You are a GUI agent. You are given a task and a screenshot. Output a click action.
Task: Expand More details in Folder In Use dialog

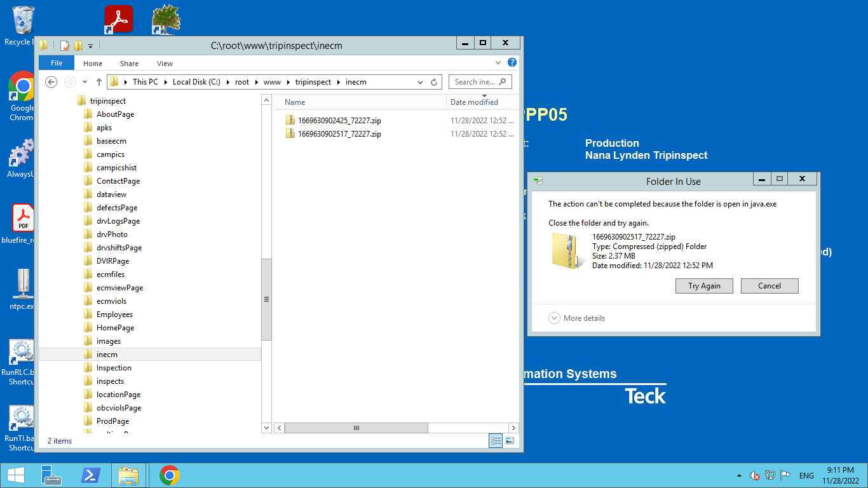point(577,318)
